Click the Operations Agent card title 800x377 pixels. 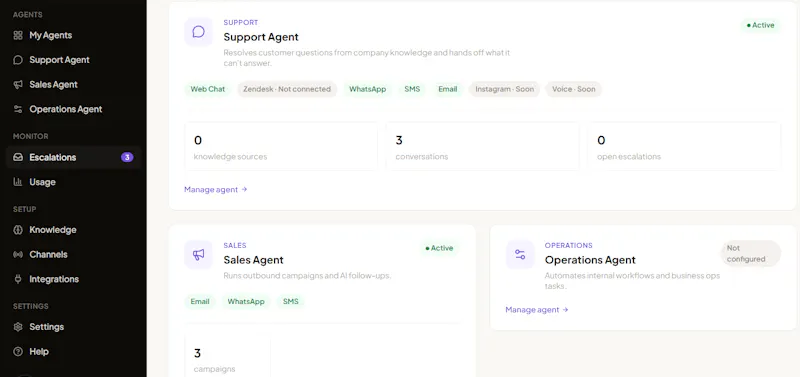(x=590, y=260)
